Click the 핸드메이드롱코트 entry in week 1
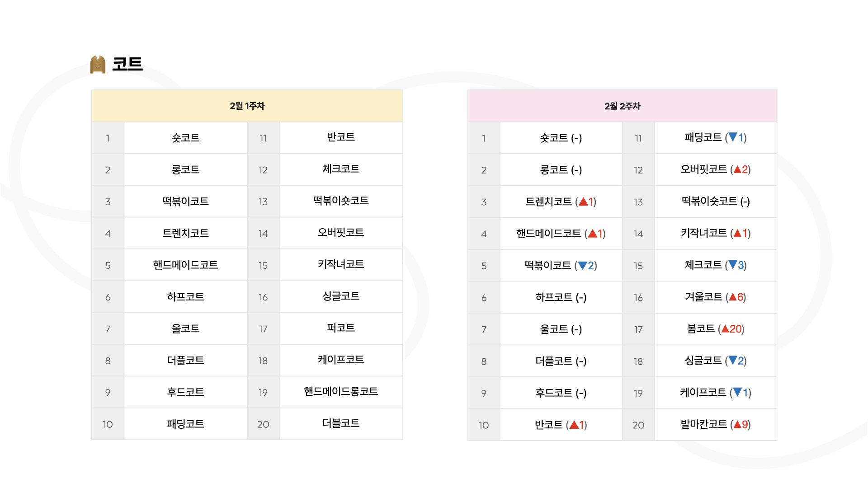The width and height of the screenshot is (868, 488). click(x=341, y=392)
